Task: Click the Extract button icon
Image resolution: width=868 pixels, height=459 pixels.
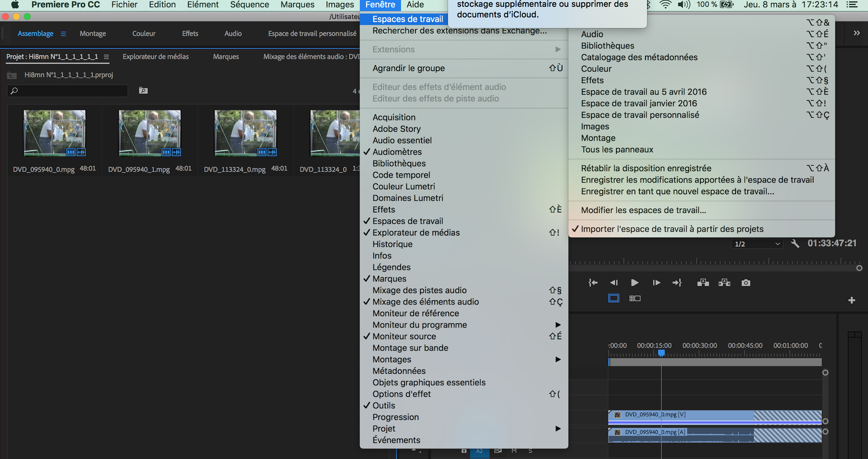Action: coord(724,283)
